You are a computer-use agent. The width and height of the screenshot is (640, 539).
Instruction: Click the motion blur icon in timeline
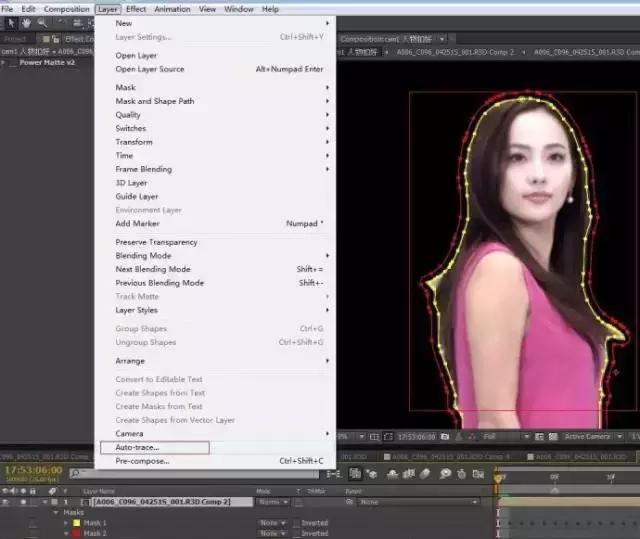pyautogui.click(x=427, y=474)
